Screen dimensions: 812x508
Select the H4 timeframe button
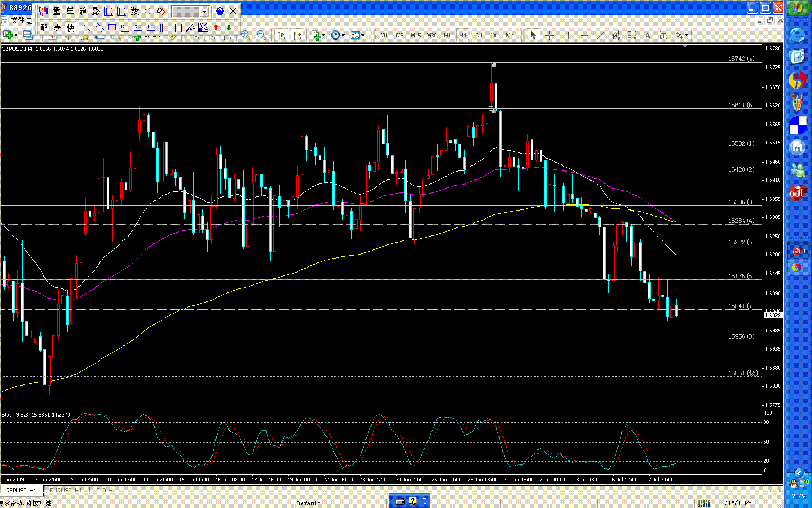[x=463, y=35]
